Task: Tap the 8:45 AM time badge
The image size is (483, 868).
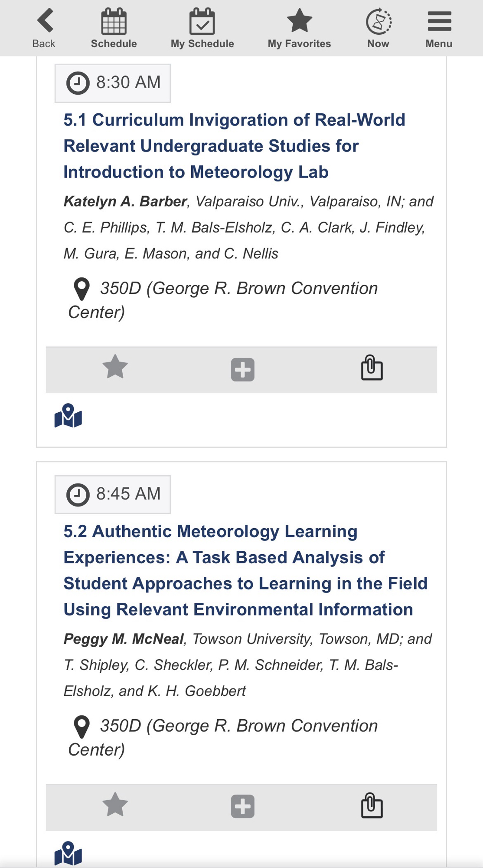Action: tap(113, 494)
